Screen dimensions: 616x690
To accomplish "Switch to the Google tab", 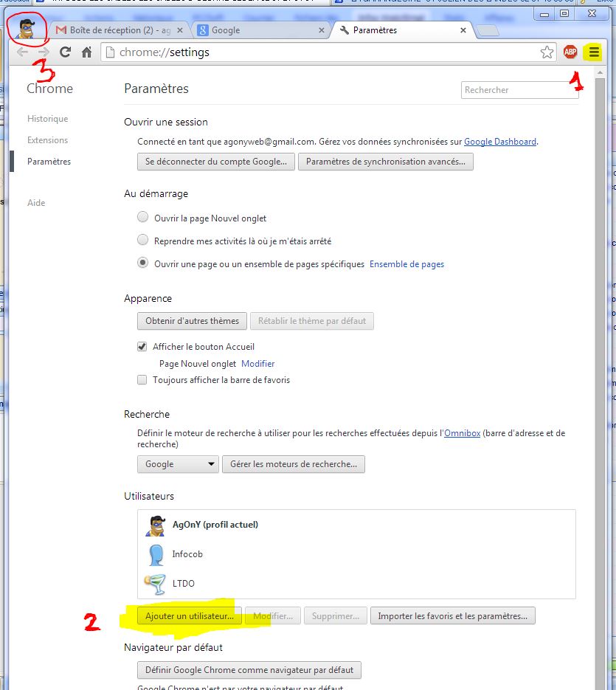I will pyautogui.click(x=260, y=30).
